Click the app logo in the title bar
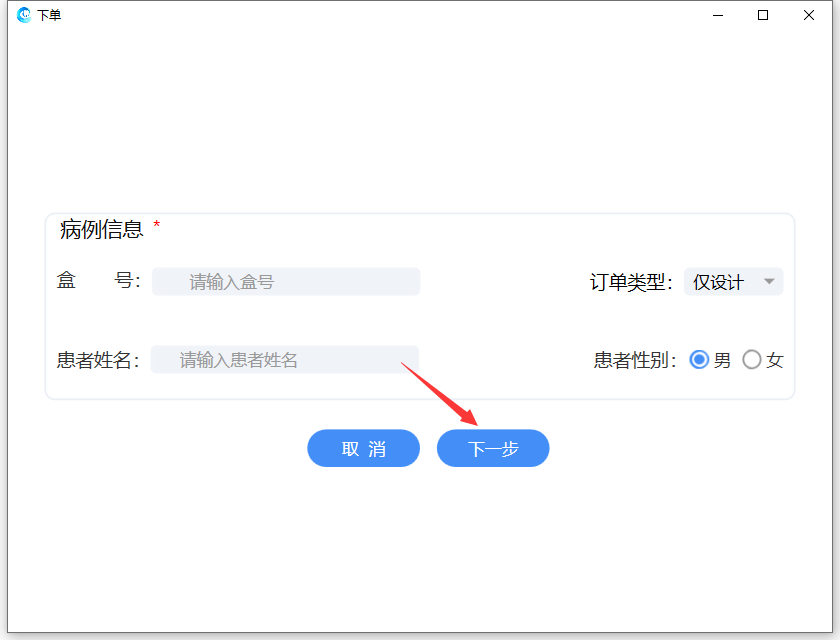 point(24,15)
